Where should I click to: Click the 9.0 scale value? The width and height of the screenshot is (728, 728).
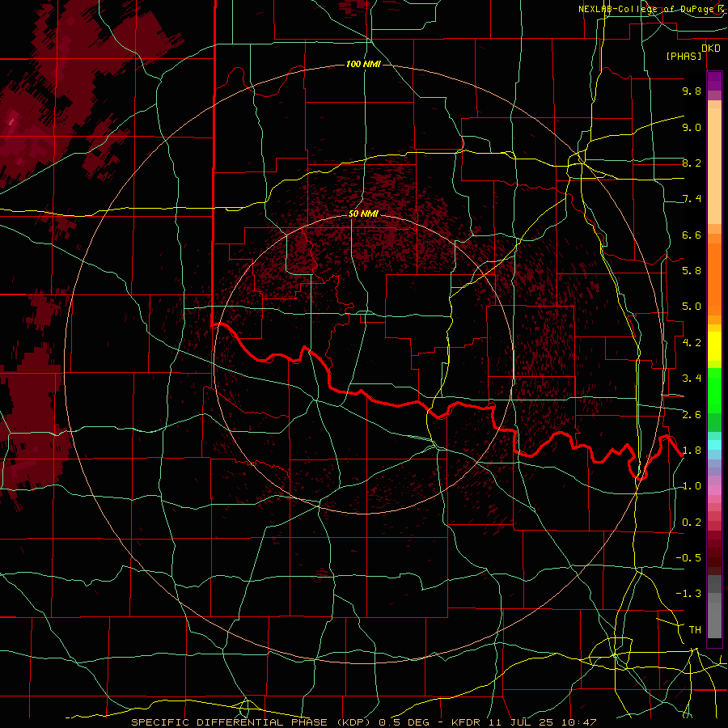point(692,127)
